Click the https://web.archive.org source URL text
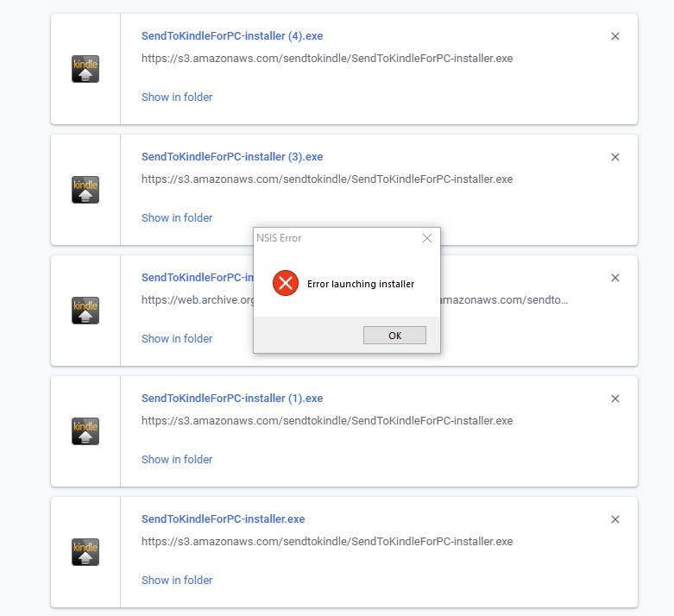This screenshot has height=616, width=674. (198, 300)
